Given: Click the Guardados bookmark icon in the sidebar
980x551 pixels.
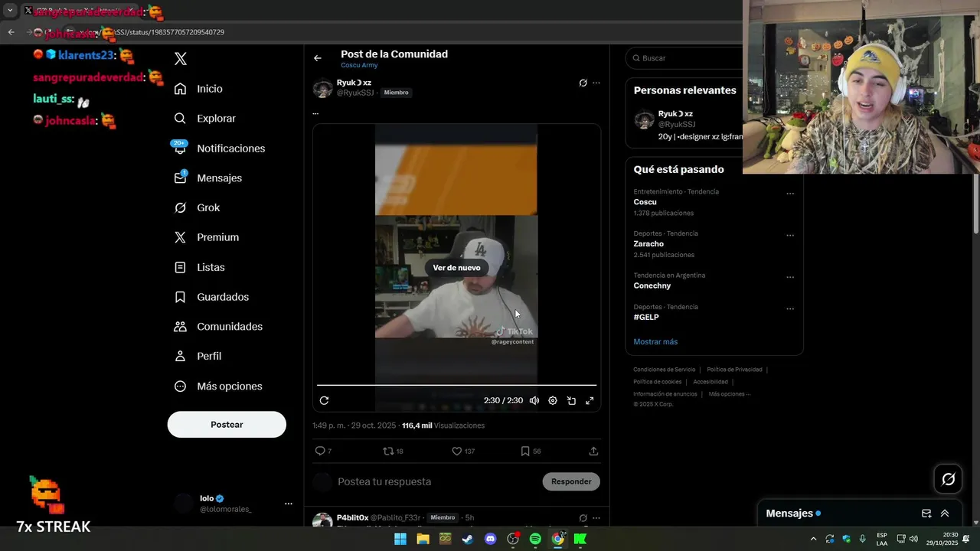Looking at the screenshot, I should tap(180, 297).
